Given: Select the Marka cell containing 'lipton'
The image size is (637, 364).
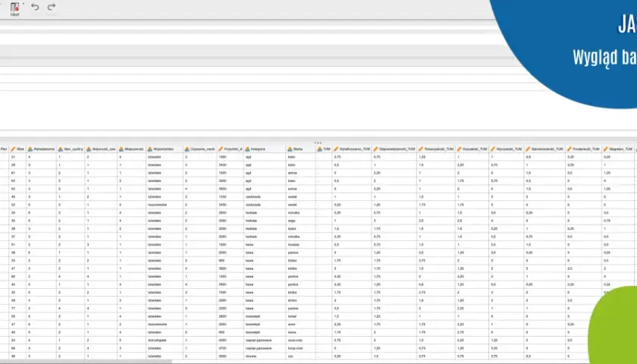Looking at the screenshot, I should tap(300, 229).
